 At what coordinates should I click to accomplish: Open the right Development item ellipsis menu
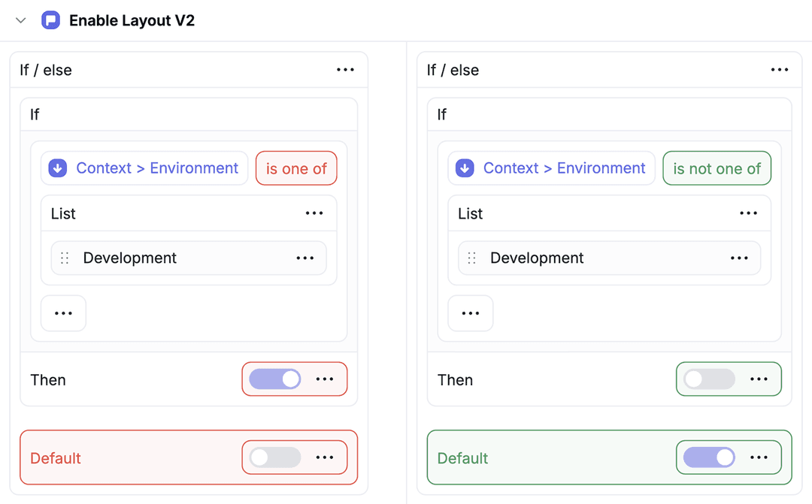[739, 258]
